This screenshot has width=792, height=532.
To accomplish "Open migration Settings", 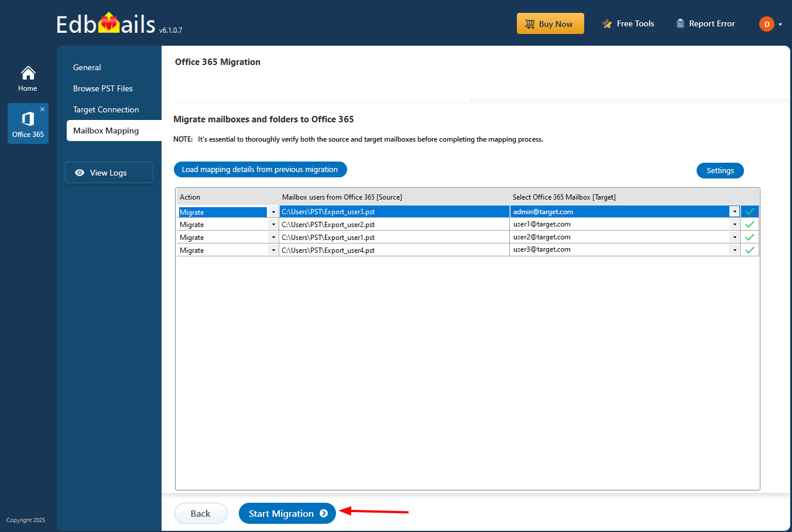I will tap(720, 171).
